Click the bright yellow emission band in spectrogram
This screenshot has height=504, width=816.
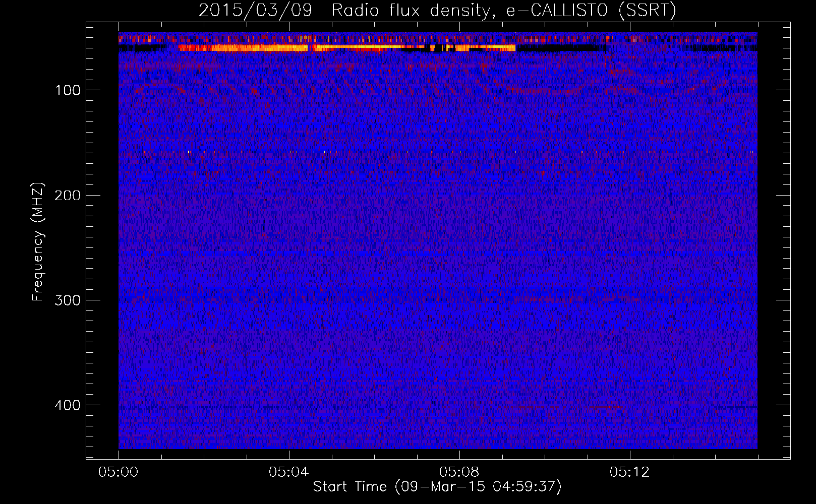point(347,48)
